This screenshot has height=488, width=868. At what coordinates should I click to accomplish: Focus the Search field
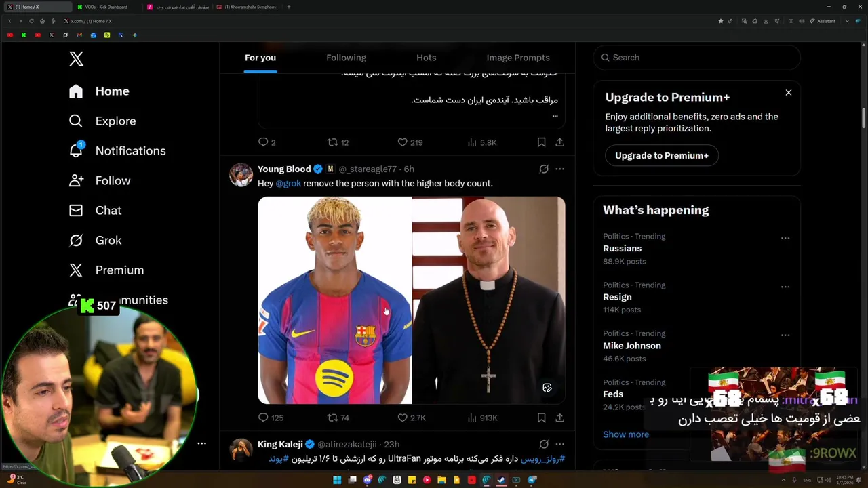point(697,58)
